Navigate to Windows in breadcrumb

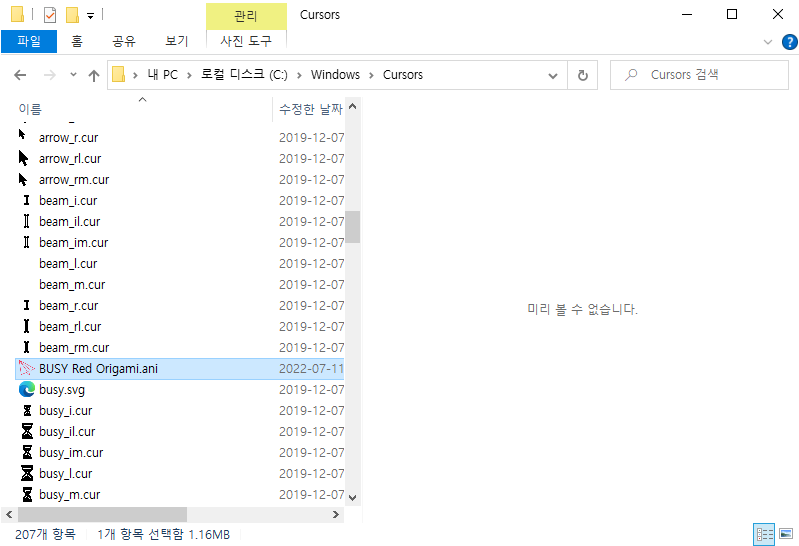coord(335,75)
